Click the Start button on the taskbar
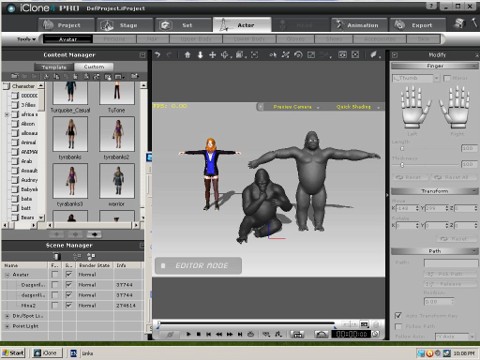This screenshot has height=360, width=480. click(x=13, y=353)
